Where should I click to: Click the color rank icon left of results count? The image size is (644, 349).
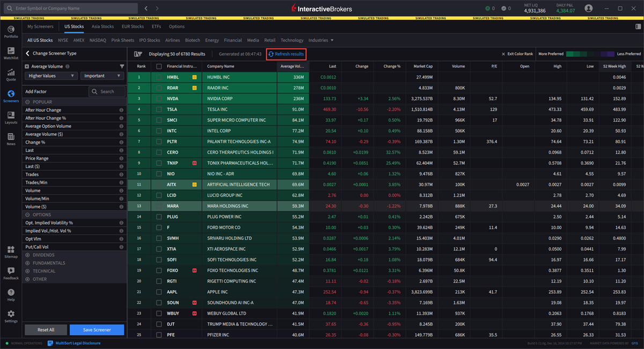[138, 54]
